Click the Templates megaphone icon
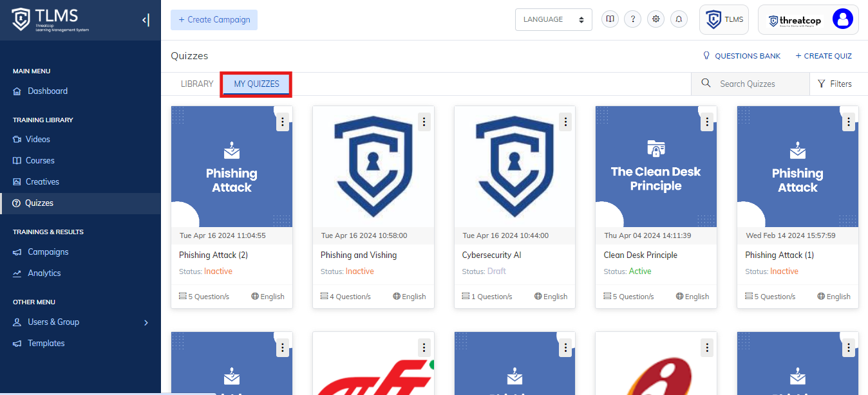The height and width of the screenshot is (395, 868). (x=17, y=344)
